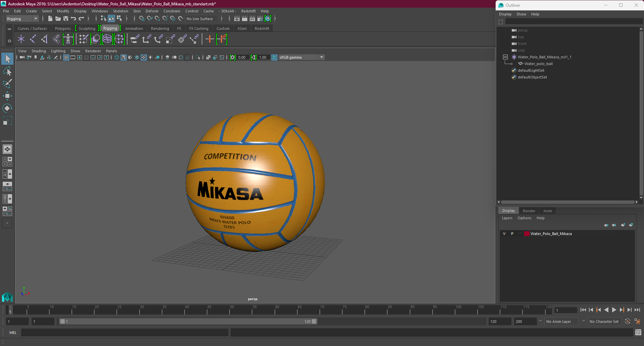Open the Rigging menu set dropdown
This screenshot has width=644, height=346.
(x=22, y=19)
